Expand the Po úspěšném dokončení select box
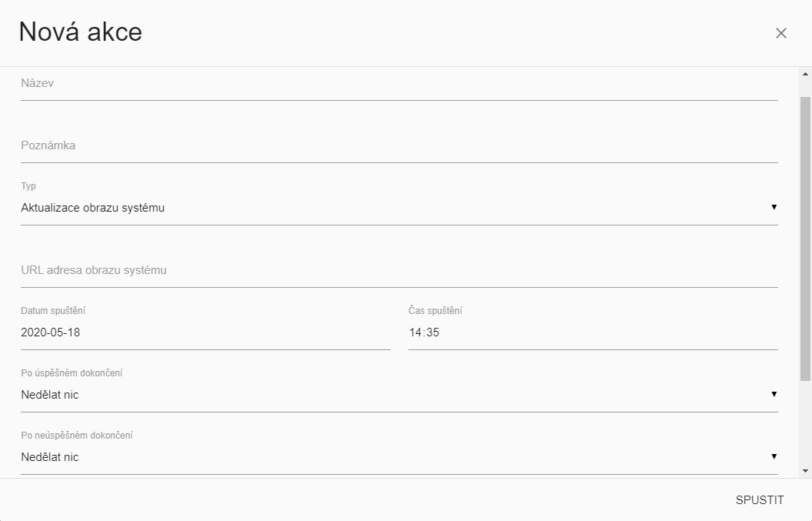Viewport: 812px width, 521px height. tap(384, 395)
